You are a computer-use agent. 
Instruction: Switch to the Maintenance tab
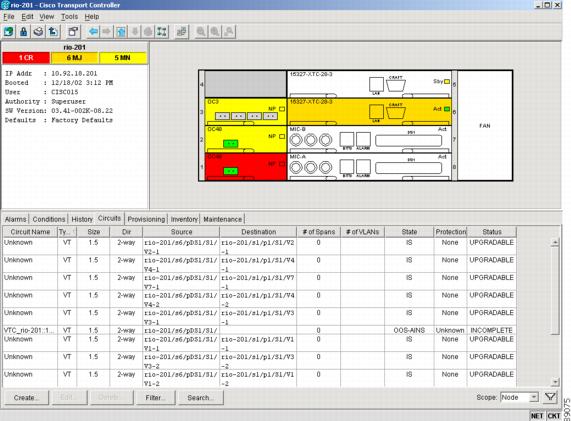click(x=223, y=219)
